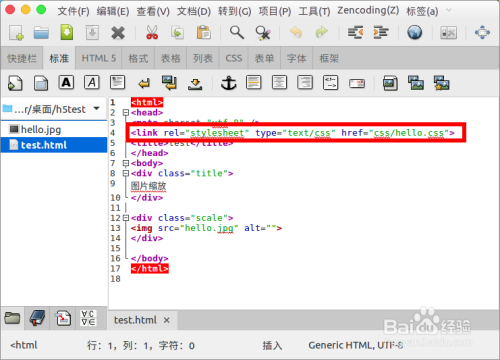Viewport: 500px width, 360px height.
Task: Switch to the 表格 toolbar tab
Action: pos(171,58)
